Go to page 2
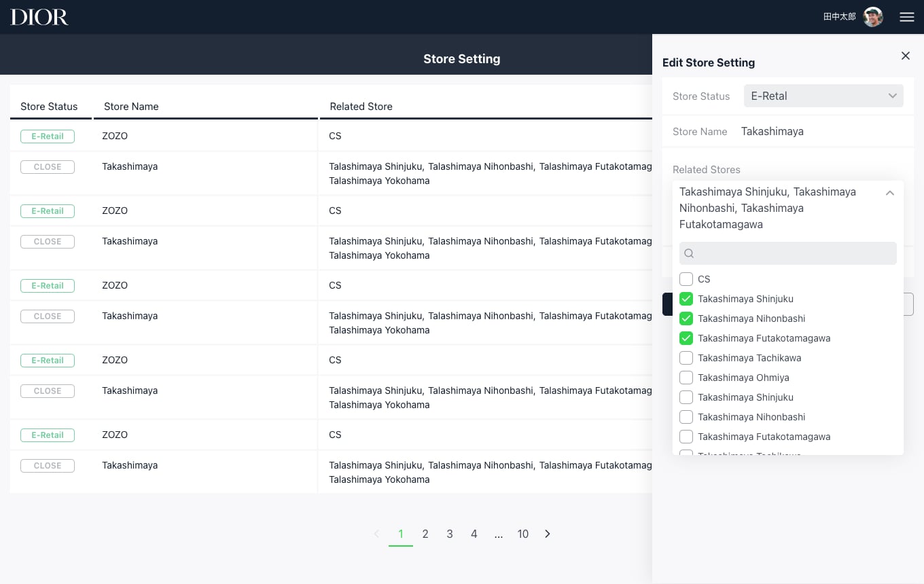This screenshot has width=924, height=584. (x=425, y=534)
